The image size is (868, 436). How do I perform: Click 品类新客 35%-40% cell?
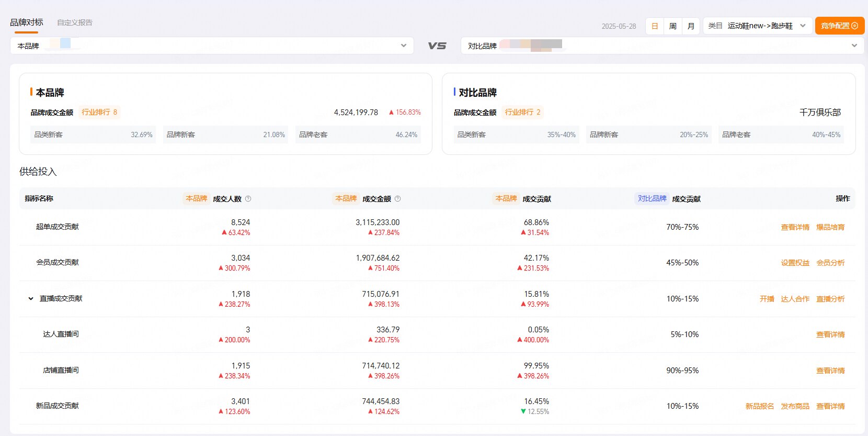517,135
